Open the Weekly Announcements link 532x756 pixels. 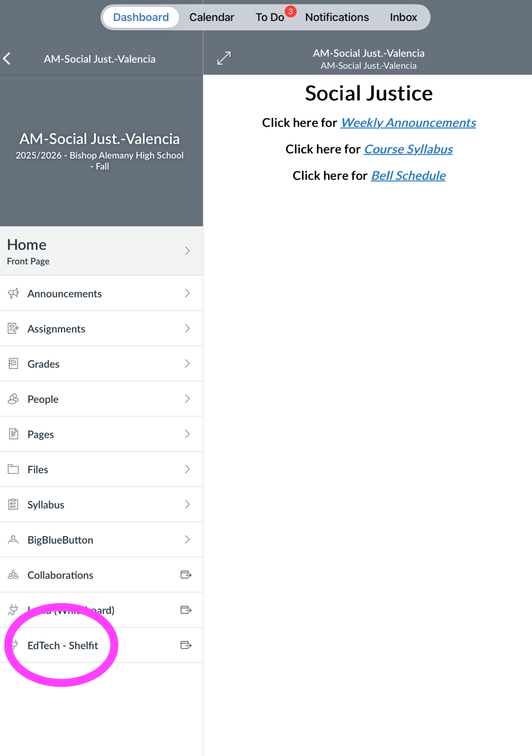point(408,123)
